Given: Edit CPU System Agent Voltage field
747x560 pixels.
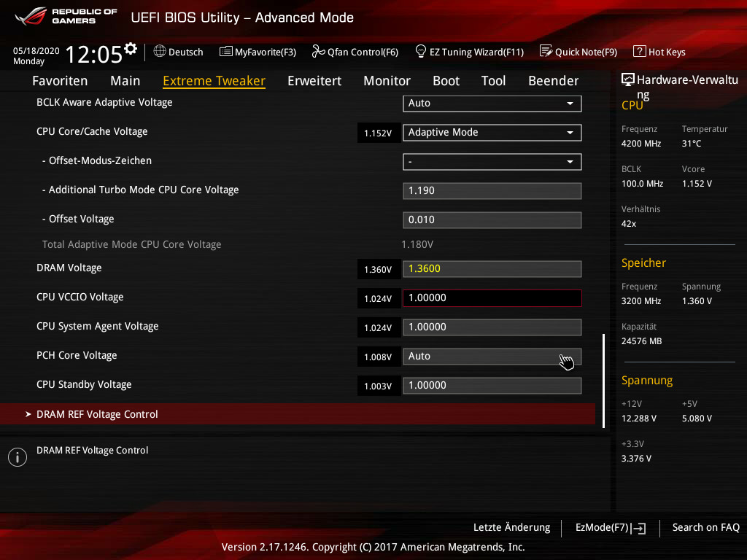Looking at the screenshot, I should (x=492, y=327).
